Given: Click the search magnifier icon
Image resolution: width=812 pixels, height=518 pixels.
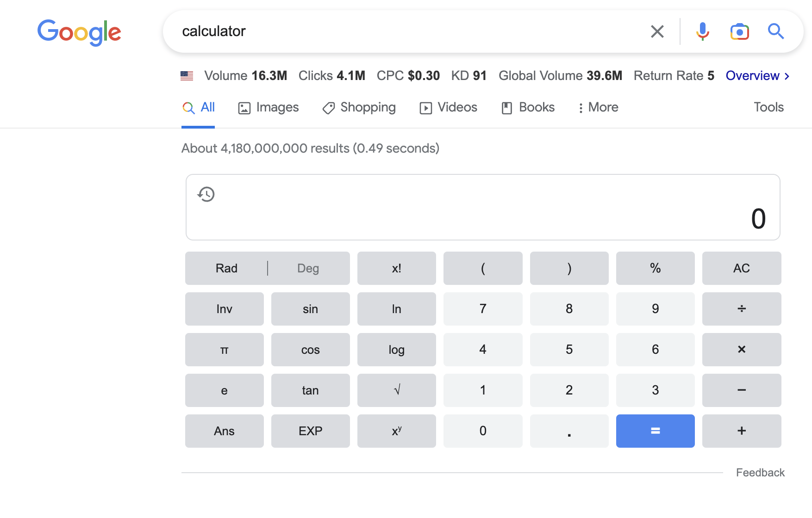Looking at the screenshot, I should 776,31.
